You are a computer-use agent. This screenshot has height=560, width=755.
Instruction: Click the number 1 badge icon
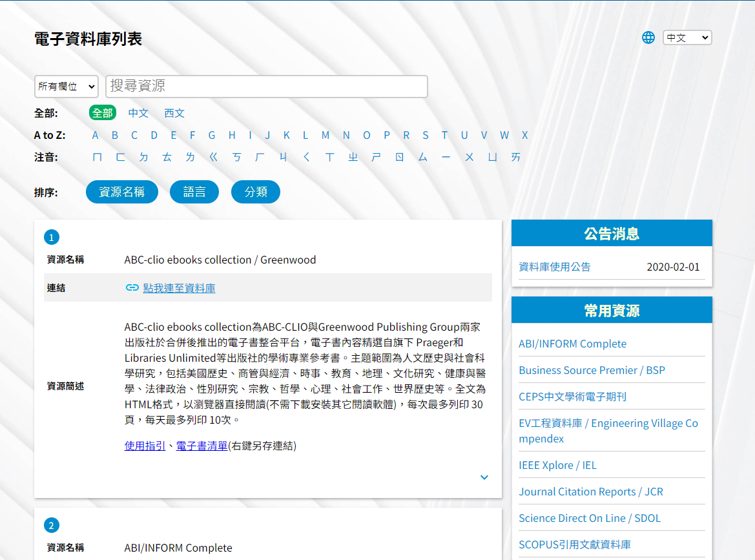tap(52, 237)
